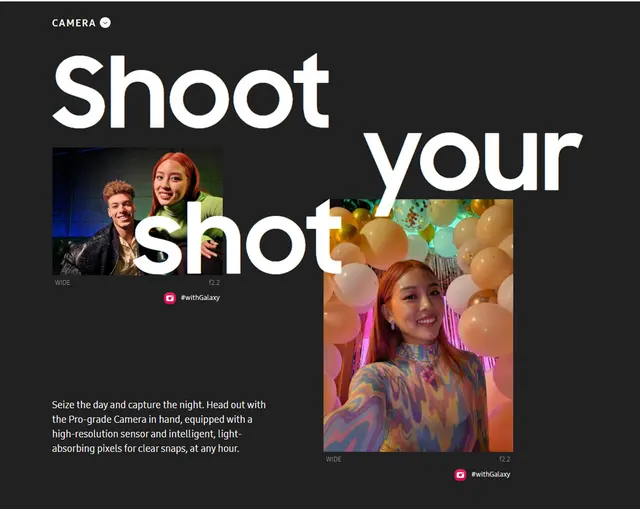Click f2.2 label under the couple photo

(214, 282)
